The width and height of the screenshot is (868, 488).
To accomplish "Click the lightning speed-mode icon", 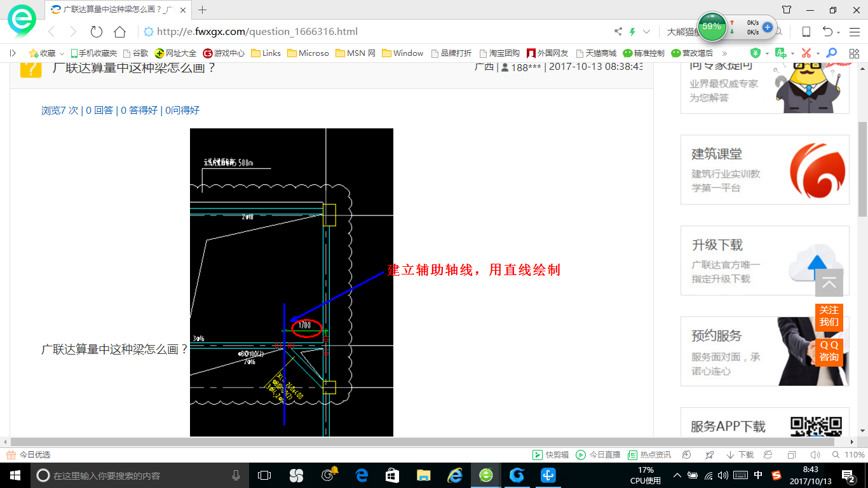I will tap(632, 32).
